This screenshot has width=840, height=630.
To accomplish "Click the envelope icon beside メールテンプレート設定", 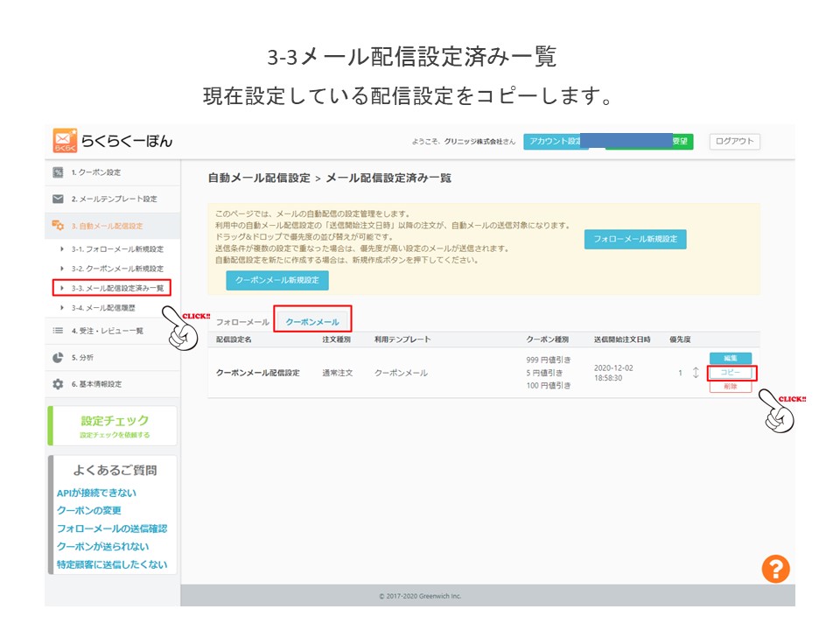I will click(x=58, y=199).
